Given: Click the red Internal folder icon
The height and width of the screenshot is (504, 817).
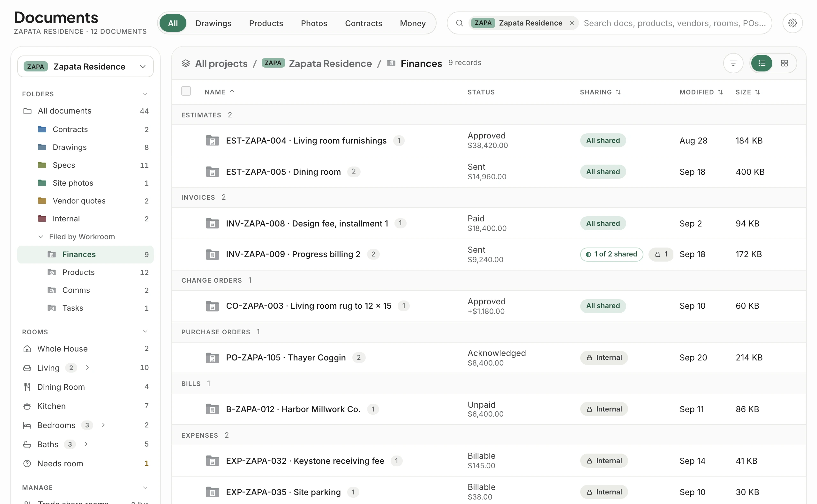Looking at the screenshot, I should tap(42, 219).
